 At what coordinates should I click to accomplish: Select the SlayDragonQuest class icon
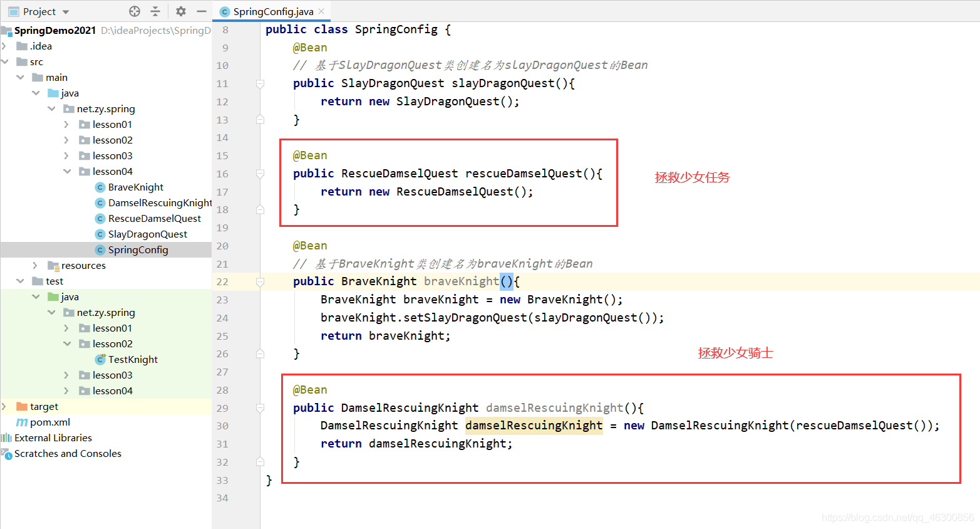coord(100,234)
